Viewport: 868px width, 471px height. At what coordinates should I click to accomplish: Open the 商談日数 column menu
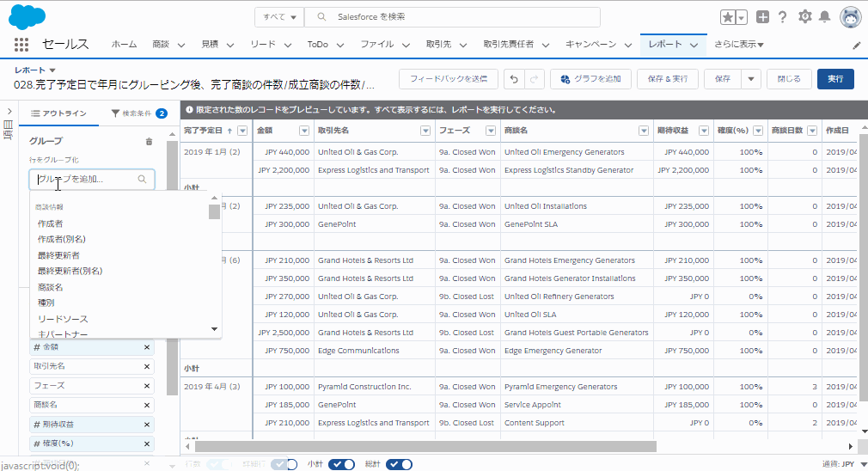[x=812, y=131]
